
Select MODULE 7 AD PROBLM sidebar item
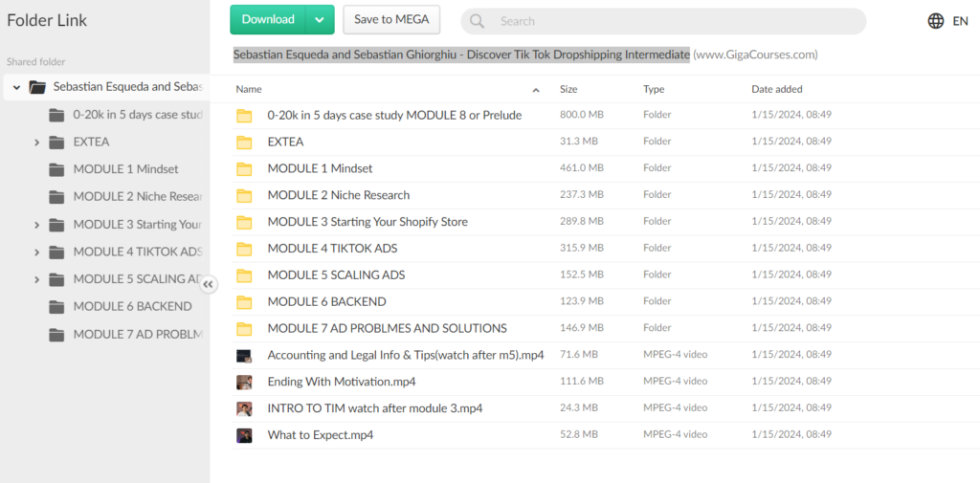[x=138, y=335]
